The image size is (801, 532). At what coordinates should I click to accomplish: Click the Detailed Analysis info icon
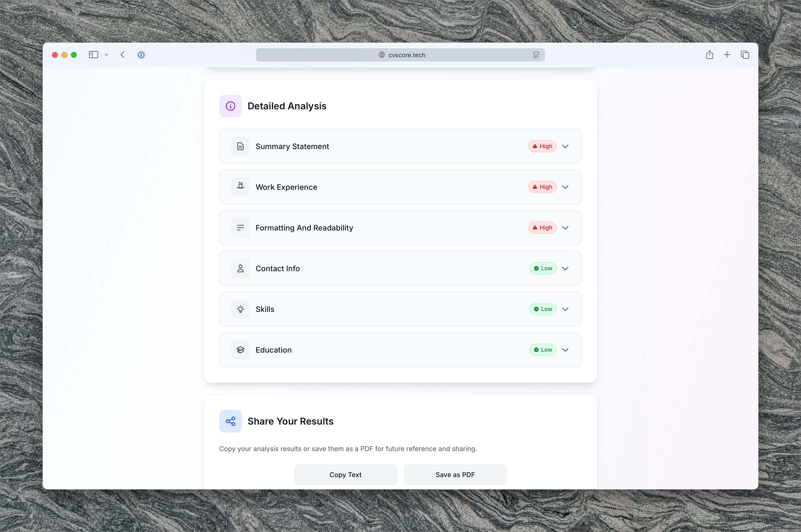tap(230, 106)
